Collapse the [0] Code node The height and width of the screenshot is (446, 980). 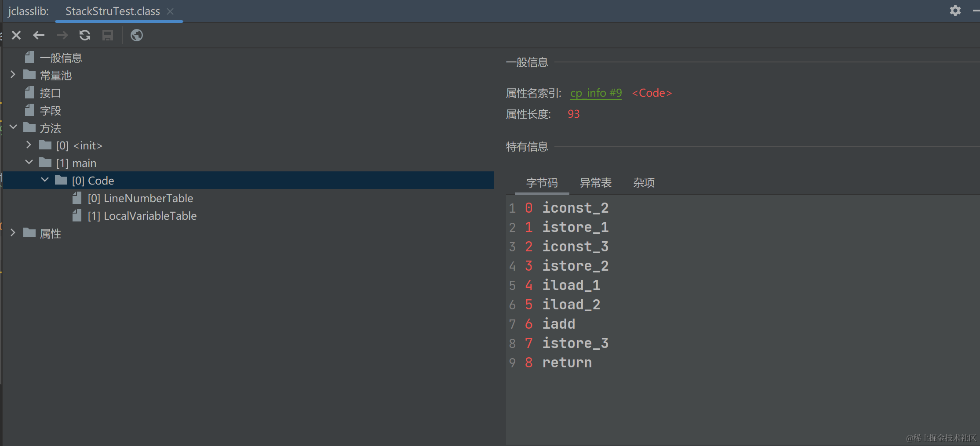[x=45, y=180]
